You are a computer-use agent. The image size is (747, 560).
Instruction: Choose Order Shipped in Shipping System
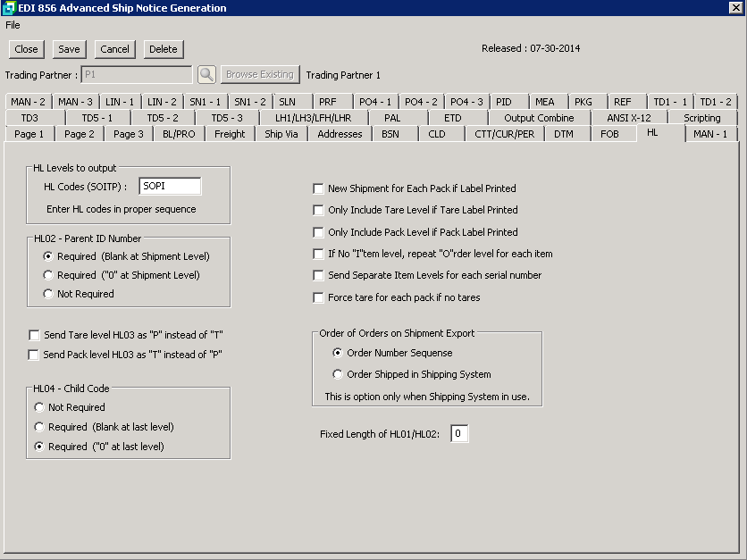[338, 374]
